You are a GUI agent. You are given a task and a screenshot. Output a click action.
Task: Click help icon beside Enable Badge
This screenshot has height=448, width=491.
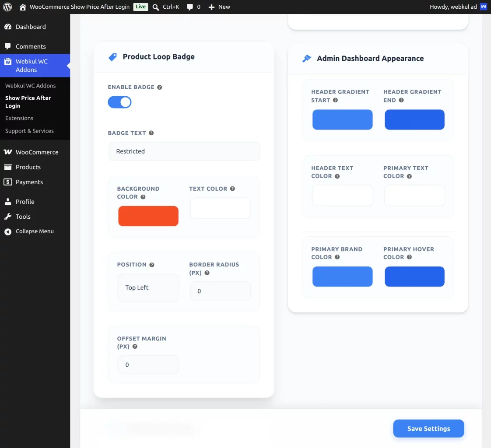160,87
